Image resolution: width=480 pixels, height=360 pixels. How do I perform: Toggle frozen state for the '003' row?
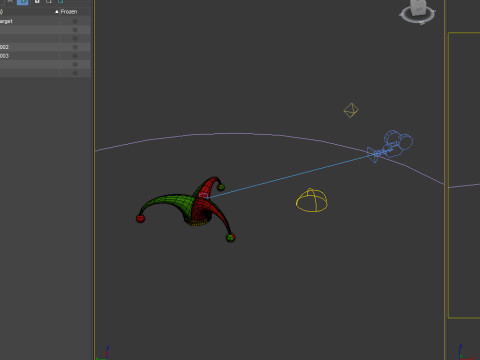pos(75,56)
